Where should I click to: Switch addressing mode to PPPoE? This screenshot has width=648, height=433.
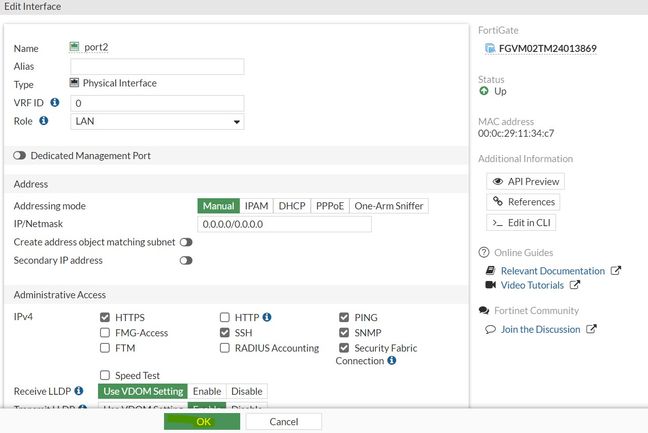coord(330,206)
